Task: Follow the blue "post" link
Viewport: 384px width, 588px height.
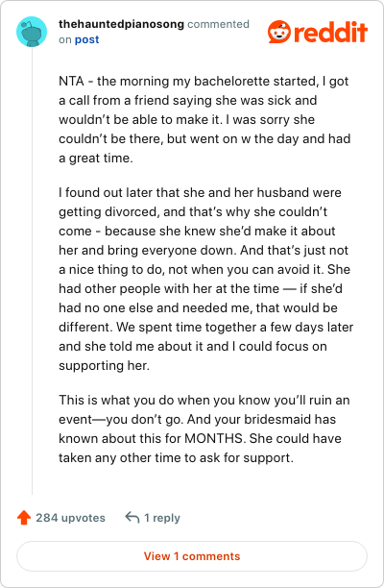Action: (86, 39)
